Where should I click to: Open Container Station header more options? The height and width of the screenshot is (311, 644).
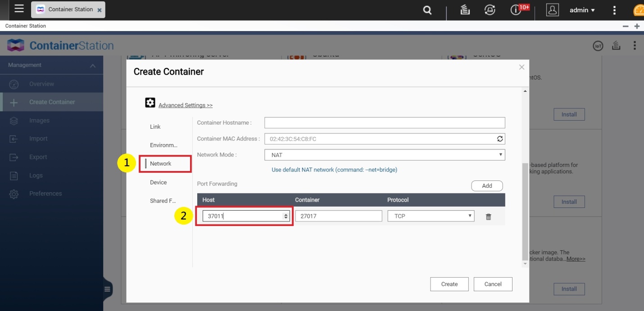[x=635, y=45]
